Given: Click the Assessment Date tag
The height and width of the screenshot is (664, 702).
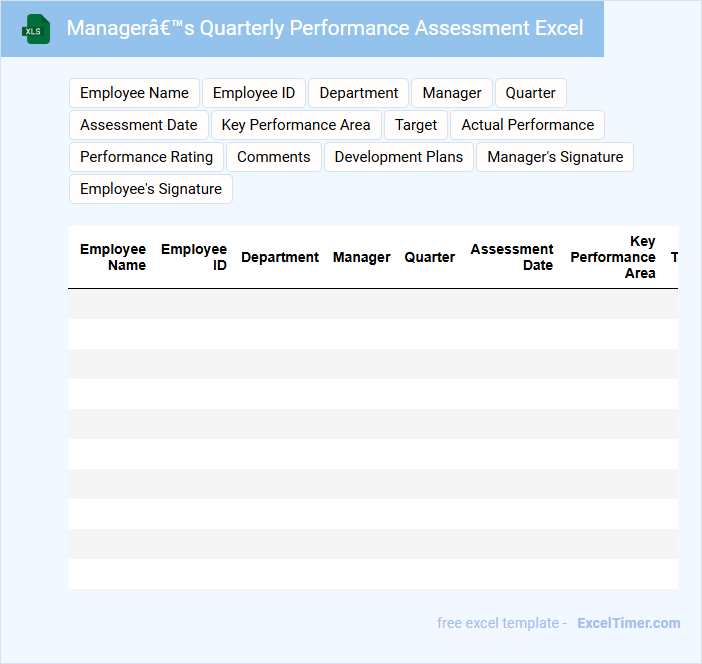Looking at the screenshot, I should point(139,125).
